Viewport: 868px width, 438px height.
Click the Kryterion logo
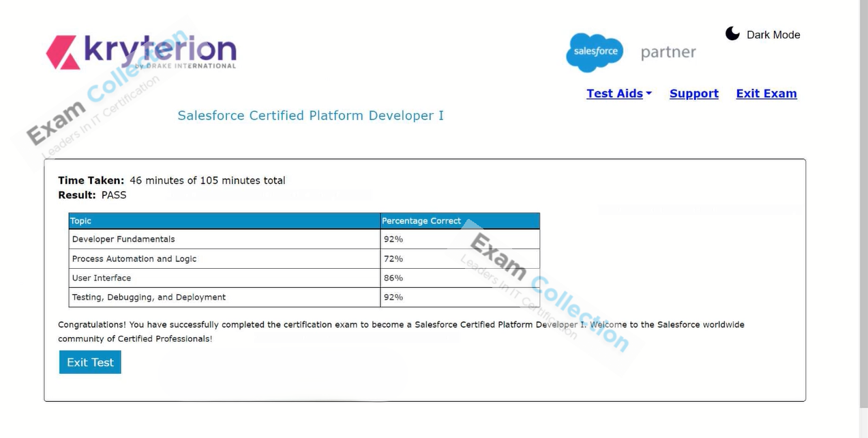pos(141,53)
